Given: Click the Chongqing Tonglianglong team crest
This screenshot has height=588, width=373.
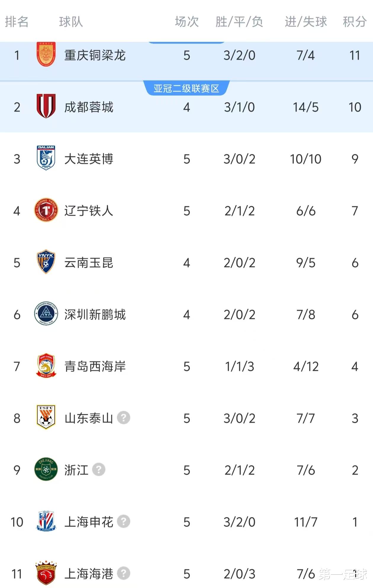Looking at the screenshot, I should [x=46, y=55].
